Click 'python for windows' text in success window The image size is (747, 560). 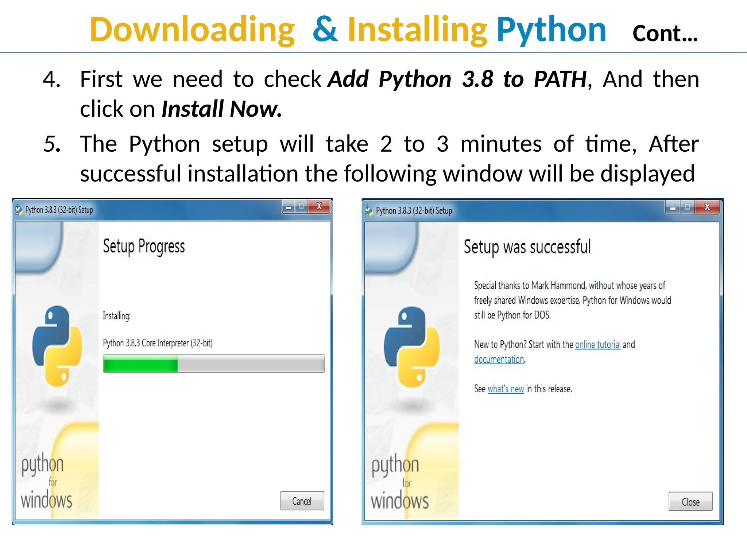[399, 482]
